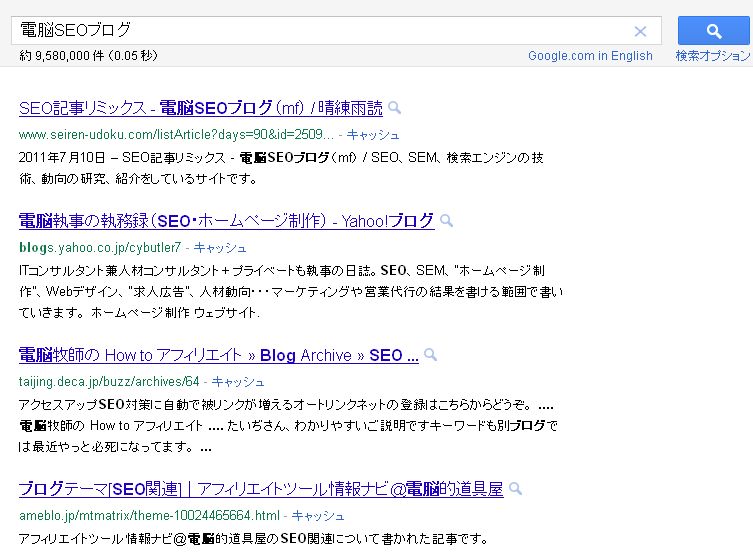The height and width of the screenshot is (555, 753).
Task: Preview the 電脳執事の執務録 result with the magnifier icon
Action: (447, 221)
